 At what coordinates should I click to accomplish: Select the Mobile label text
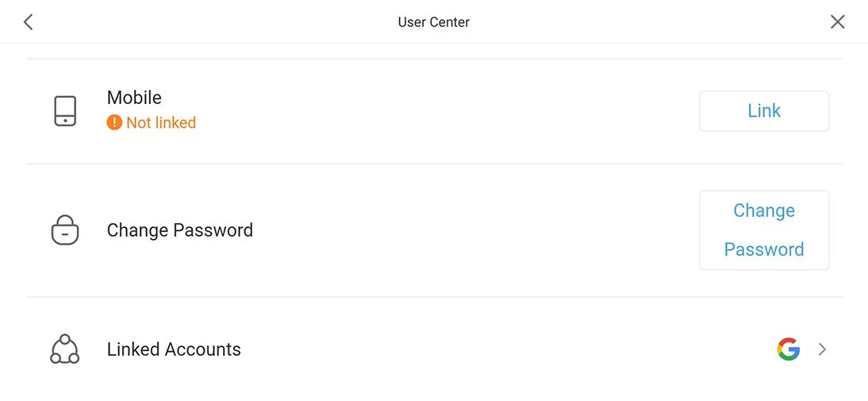coord(134,98)
